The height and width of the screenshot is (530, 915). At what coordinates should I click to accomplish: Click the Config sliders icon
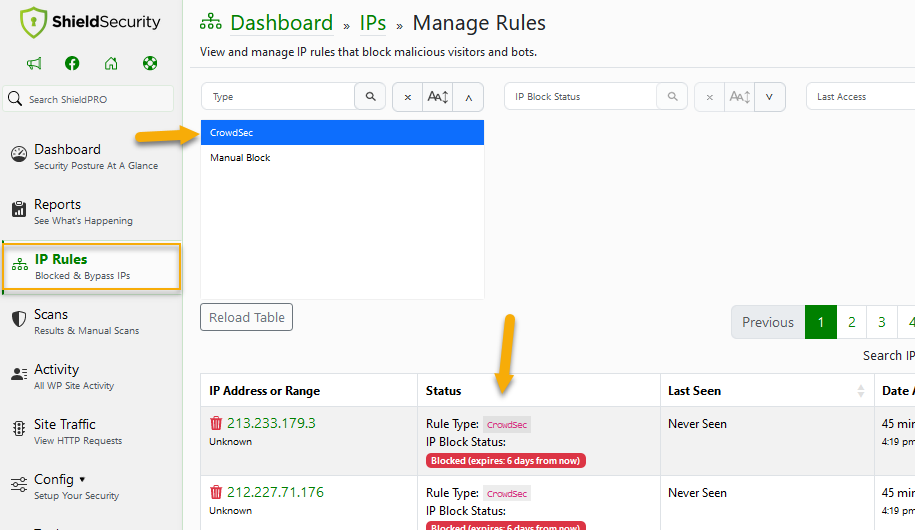coord(19,484)
